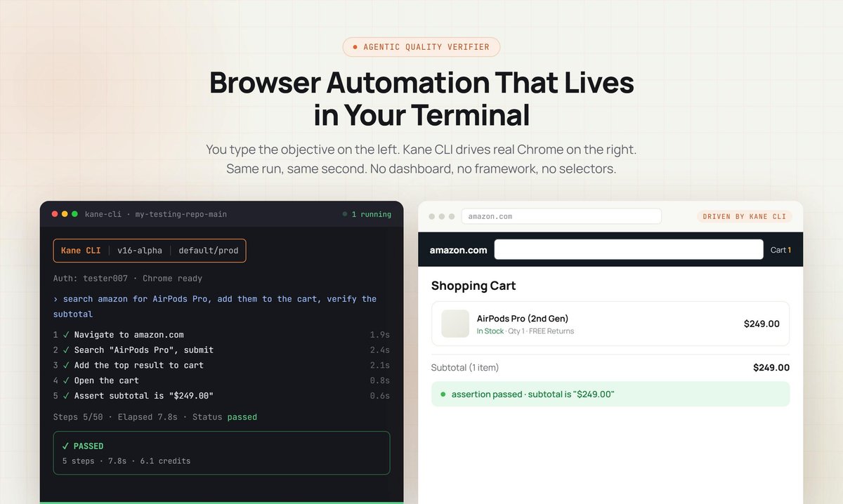The width and height of the screenshot is (843, 504).
Task: Click the bold $249.00 subtotal amount
Action: (x=771, y=368)
